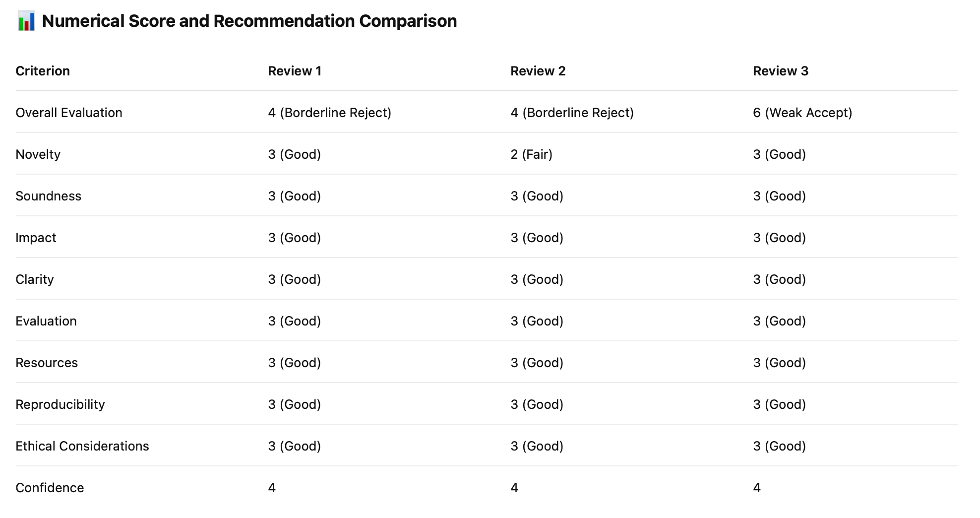Click the Reproducibility row label
980x518 pixels.
[61, 404]
